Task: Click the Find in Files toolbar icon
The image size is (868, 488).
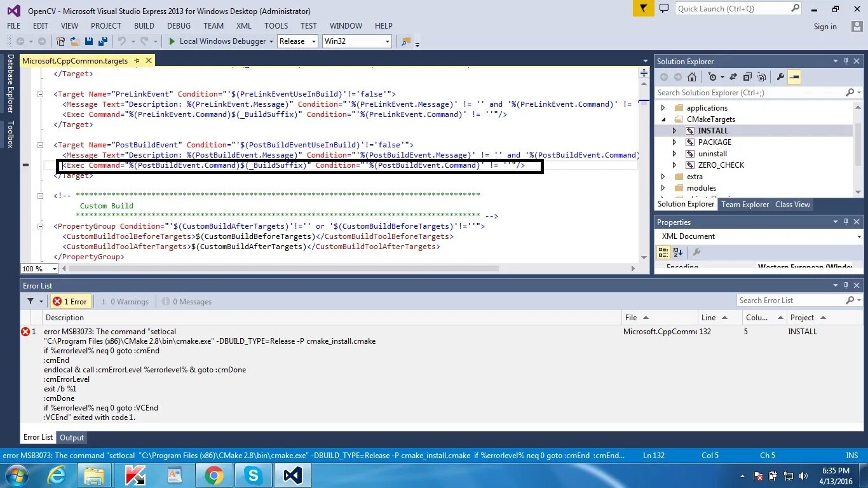Action: coord(405,41)
